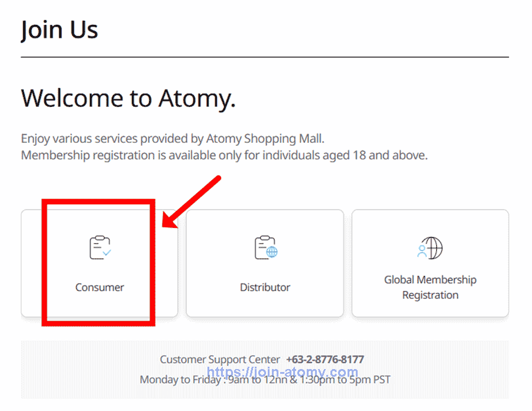Click the Customer Support Center phone number
The width and height of the screenshot is (532, 411).
(325, 359)
